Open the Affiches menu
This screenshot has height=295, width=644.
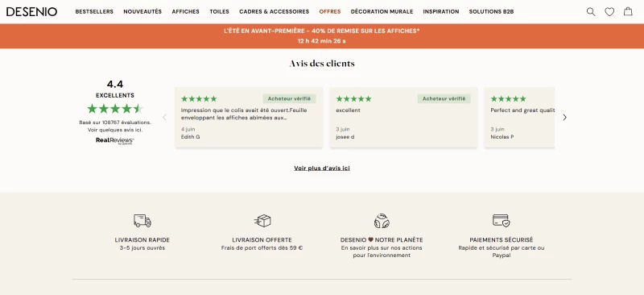[186, 12]
